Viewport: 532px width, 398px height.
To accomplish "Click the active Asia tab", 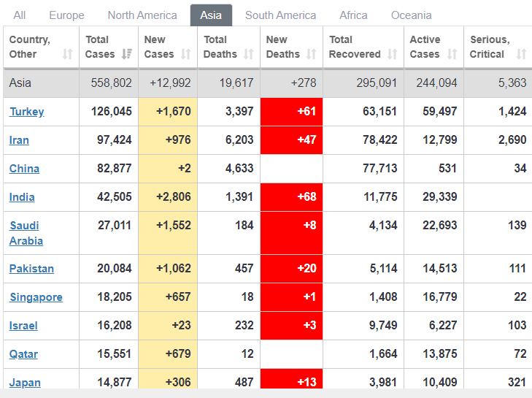I will point(211,15).
